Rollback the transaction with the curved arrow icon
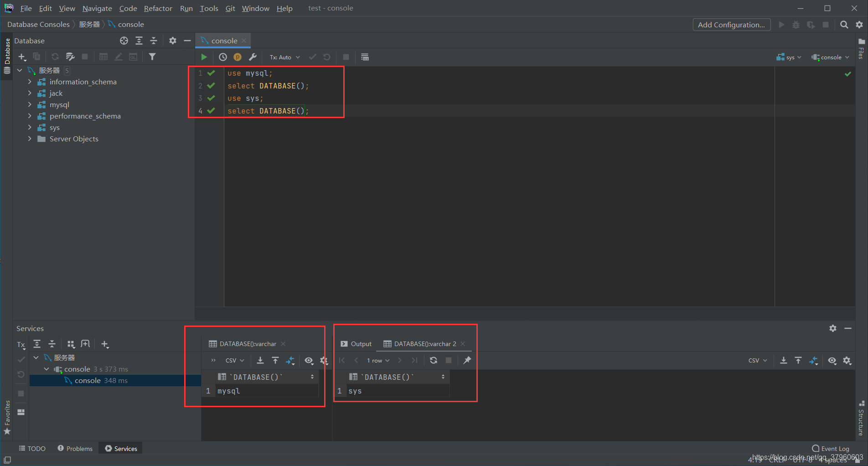This screenshot has width=868, height=466. click(326, 57)
